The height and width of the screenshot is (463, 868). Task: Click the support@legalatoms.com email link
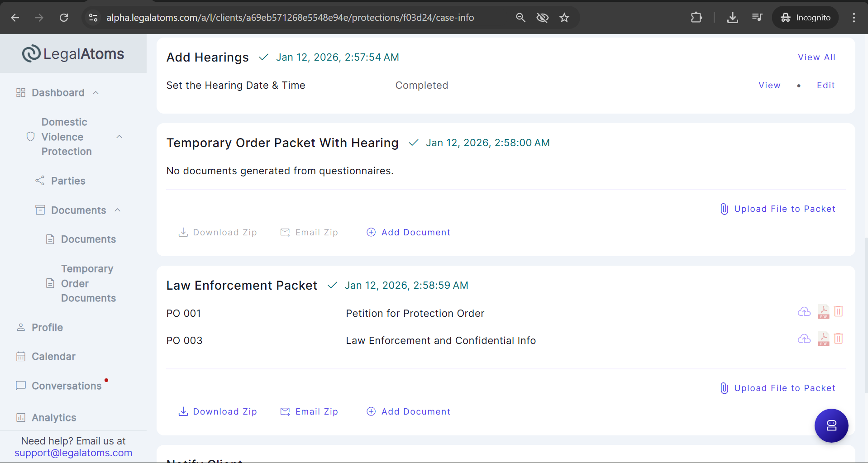(73, 453)
